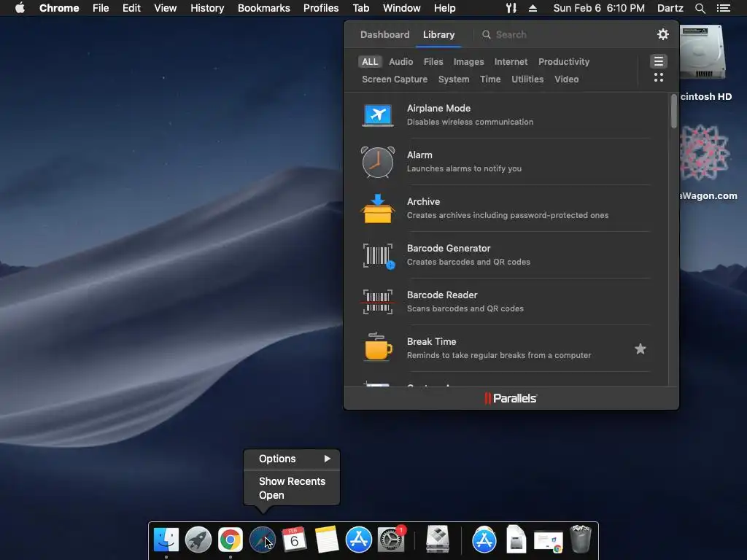Filter tools by Audio
Image resolution: width=747 pixels, height=560 pixels.
(400, 62)
